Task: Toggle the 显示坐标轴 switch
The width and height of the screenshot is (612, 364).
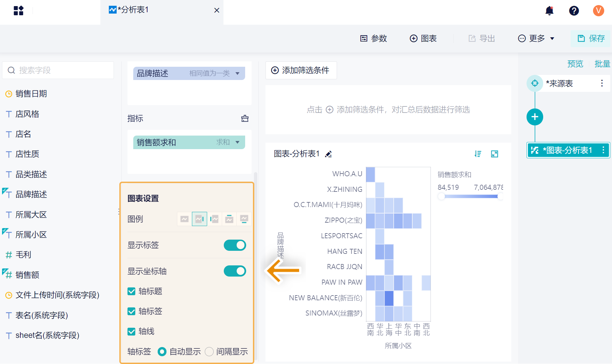Action: coord(235,271)
